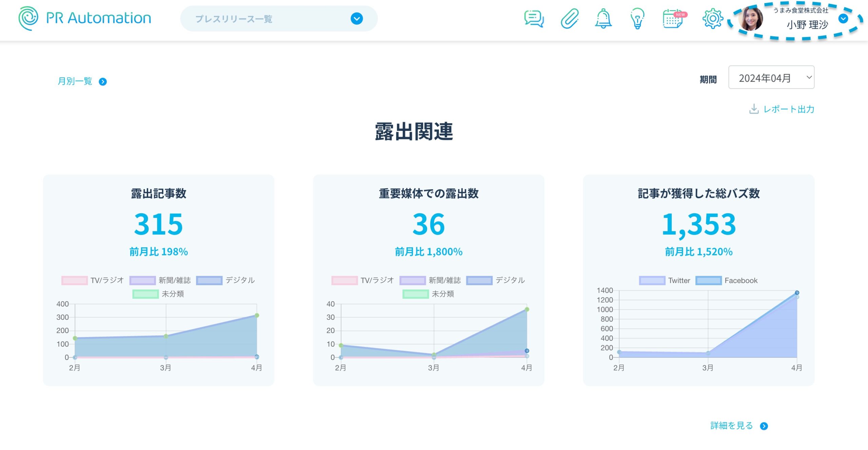This screenshot has width=868, height=450.
Task: Click the Facebook legend color swatch
Action: coord(708,281)
